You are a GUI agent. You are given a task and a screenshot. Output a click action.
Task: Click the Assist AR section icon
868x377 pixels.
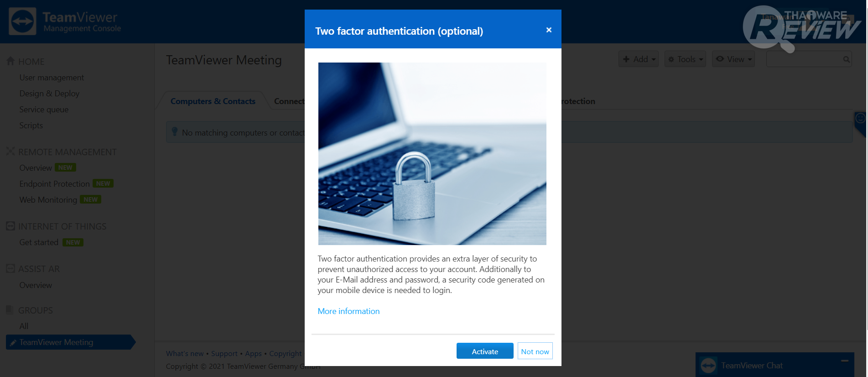point(10,268)
